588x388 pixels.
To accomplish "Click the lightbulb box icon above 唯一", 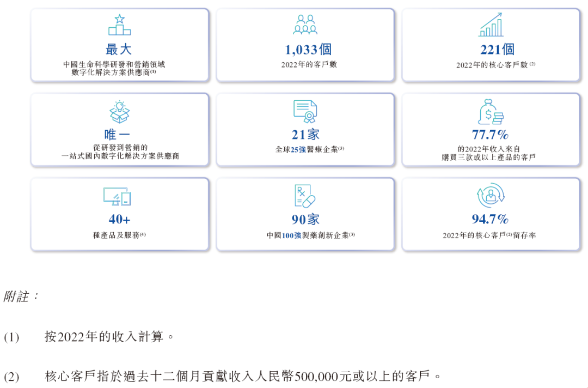I will click(x=119, y=112).
